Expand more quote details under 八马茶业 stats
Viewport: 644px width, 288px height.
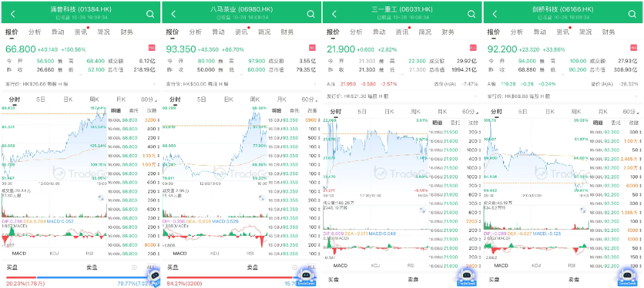click(x=241, y=75)
